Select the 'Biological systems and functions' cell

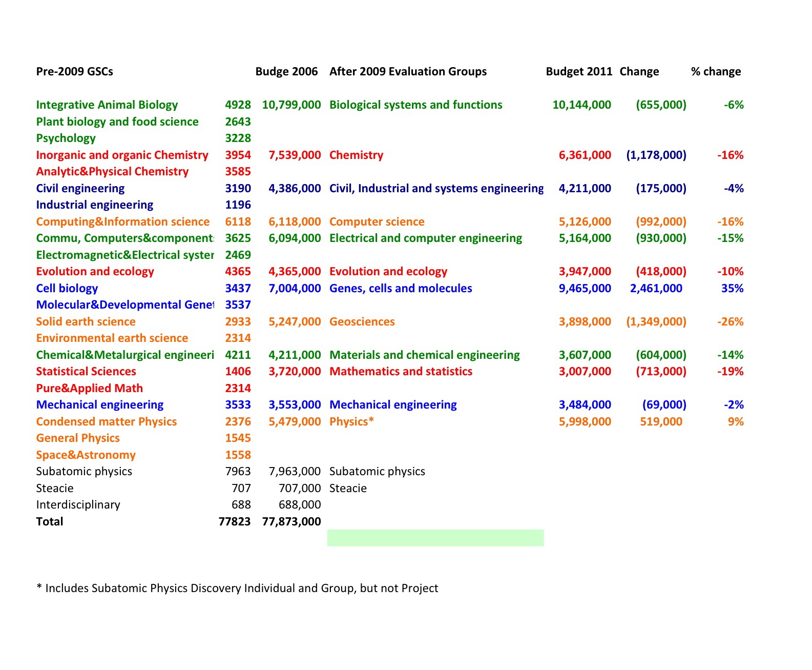click(415, 105)
